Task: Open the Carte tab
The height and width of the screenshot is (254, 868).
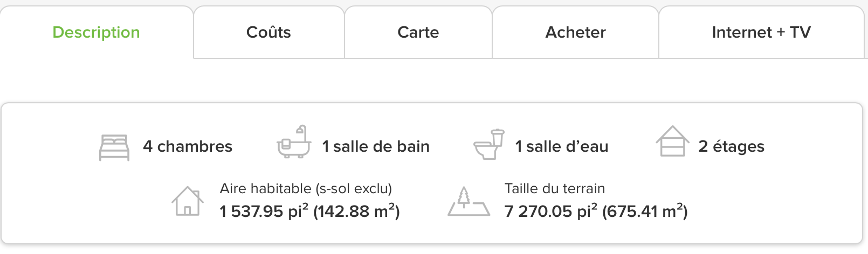Action: [x=418, y=32]
